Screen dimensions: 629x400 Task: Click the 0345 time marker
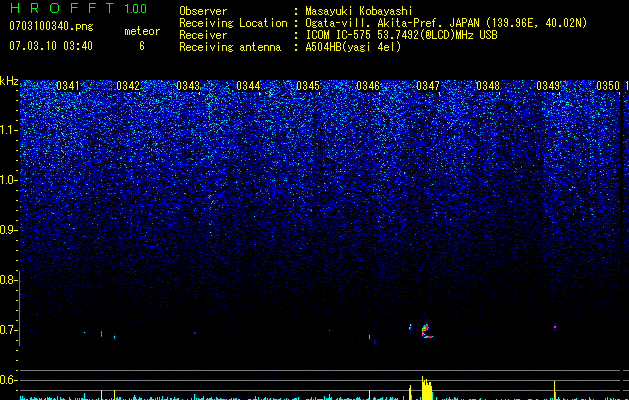pos(308,86)
